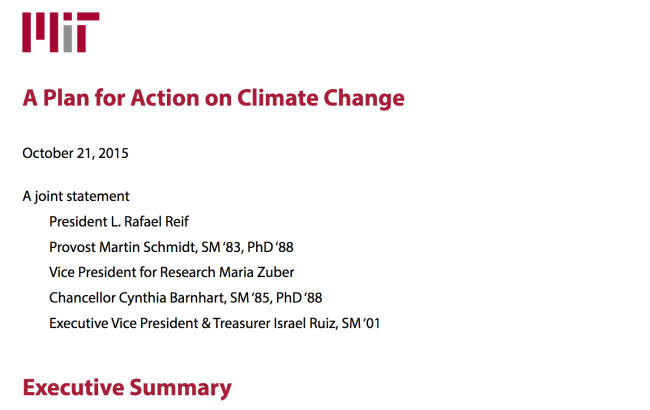Click the MIT logo

tap(61, 32)
